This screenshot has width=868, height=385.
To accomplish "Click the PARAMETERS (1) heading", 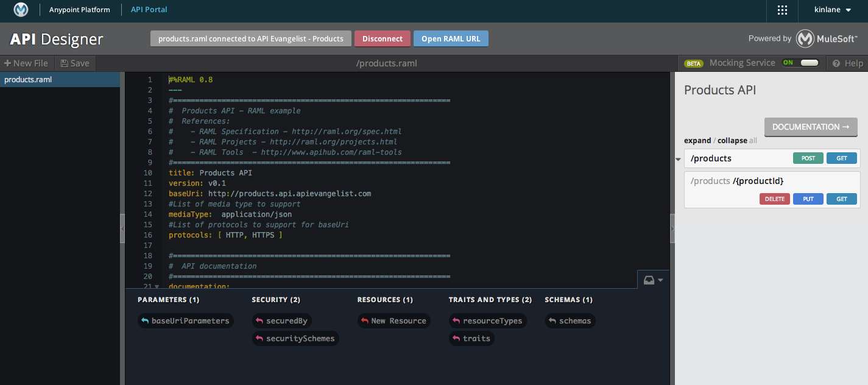I will tap(169, 300).
